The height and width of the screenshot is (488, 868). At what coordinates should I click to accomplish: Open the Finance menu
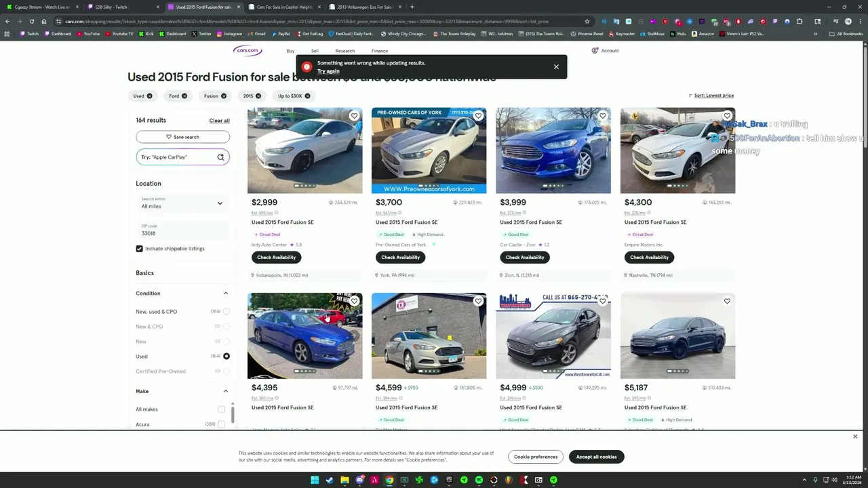[380, 51]
